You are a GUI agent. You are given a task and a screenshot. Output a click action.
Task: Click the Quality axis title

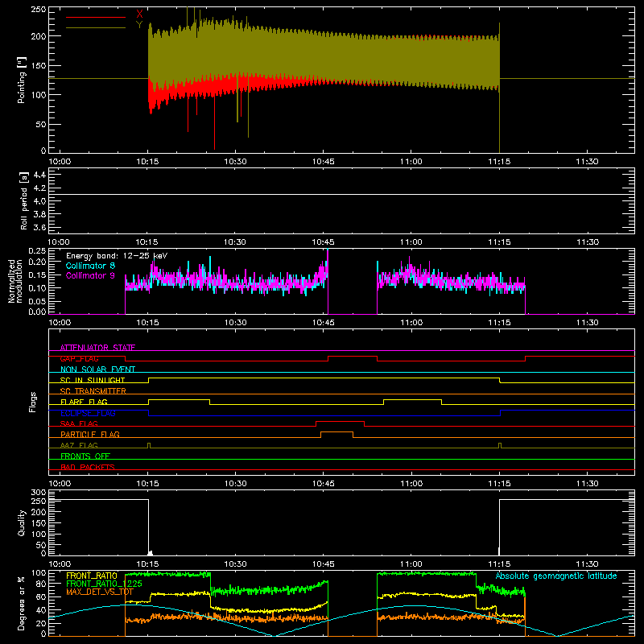coord(22,522)
